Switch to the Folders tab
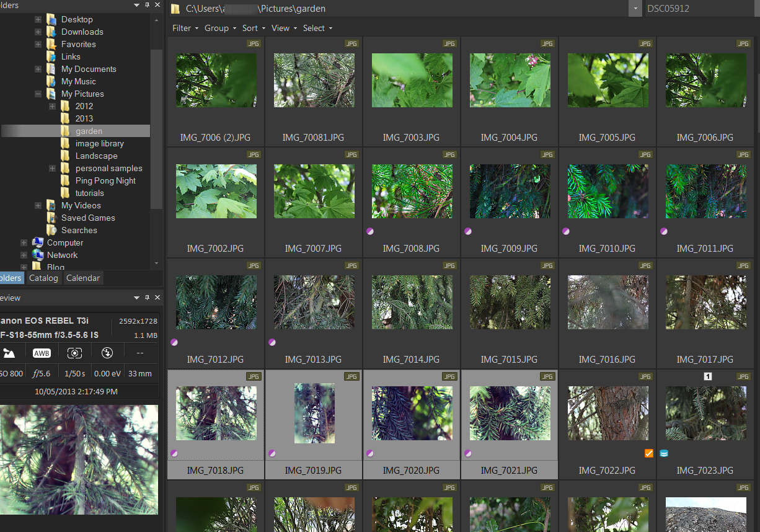Image resolution: width=760 pixels, height=532 pixels. point(11,278)
